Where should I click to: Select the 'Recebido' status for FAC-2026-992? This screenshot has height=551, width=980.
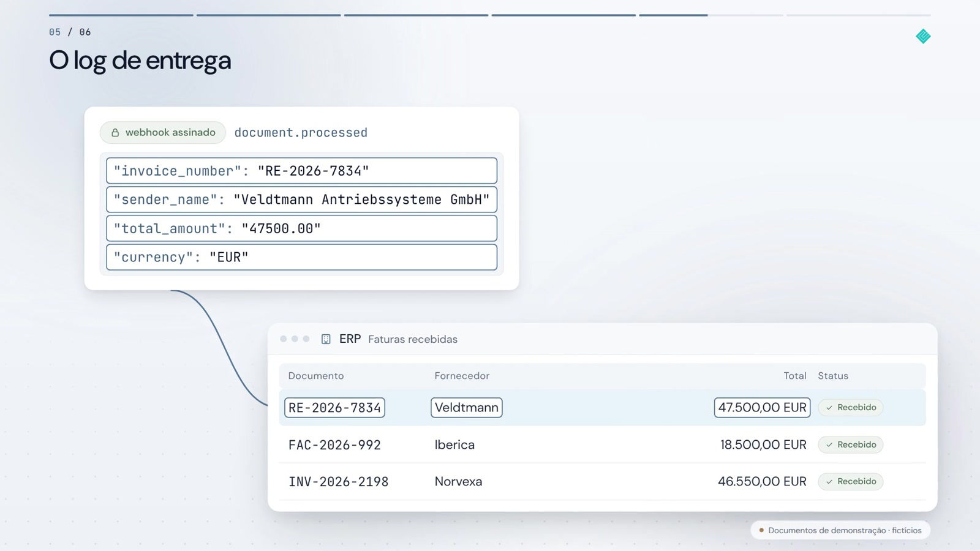pos(851,445)
